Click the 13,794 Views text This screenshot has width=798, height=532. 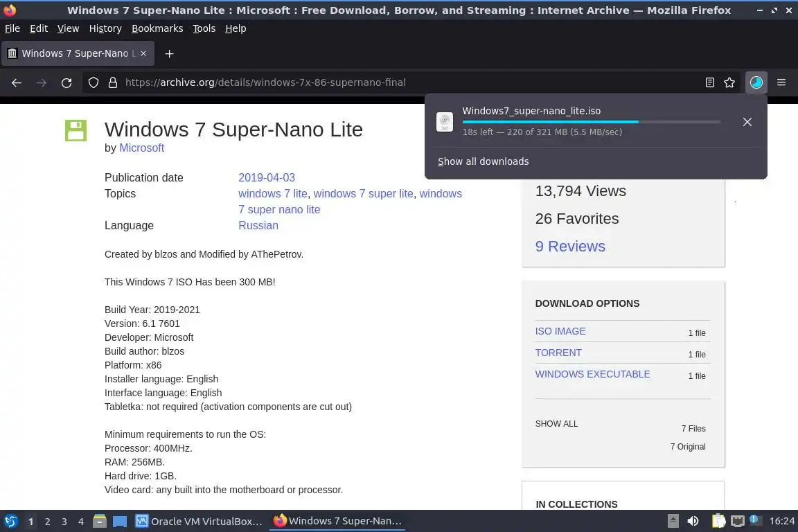tap(580, 191)
